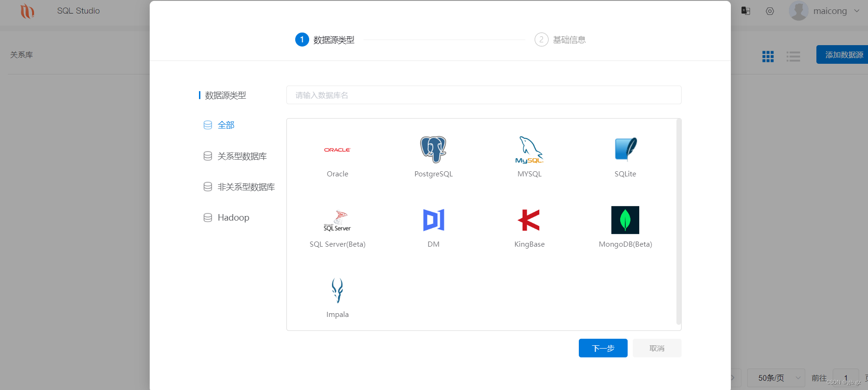The height and width of the screenshot is (390, 868).
Task: Select the Impala antelope icon
Action: [338, 290]
